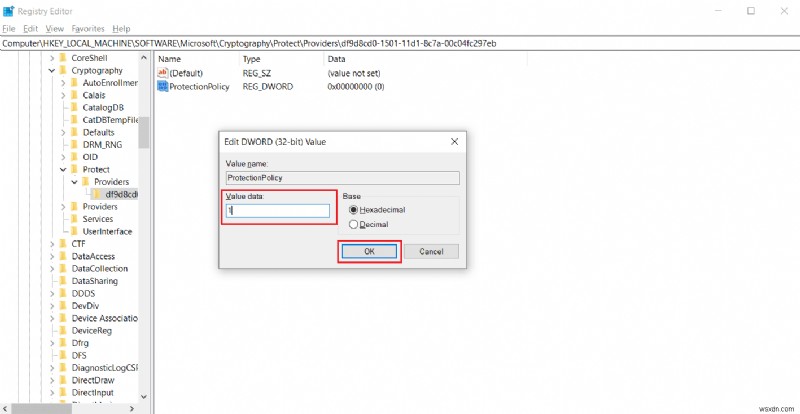Click the tree pane horizontal scroll right arrow

pyautogui.click(x=132, y=408)
